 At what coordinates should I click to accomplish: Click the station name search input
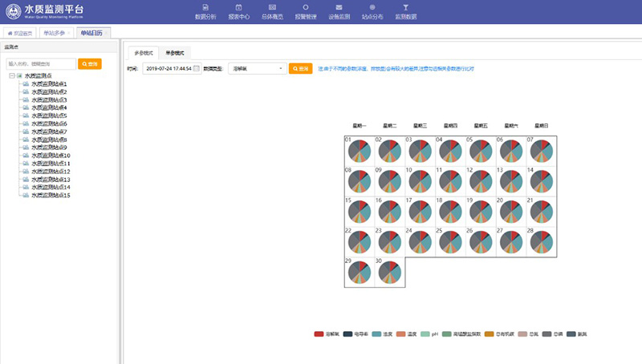pyautogui.click(x=40, y=63)
